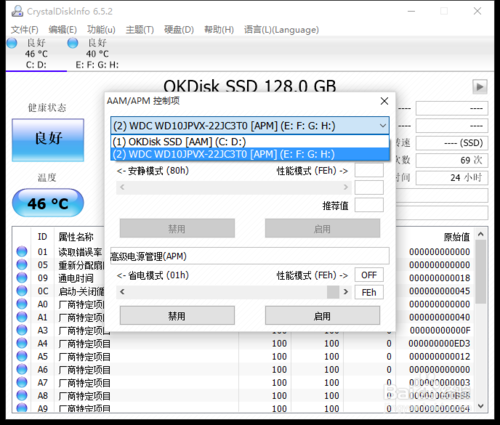The height and width of the screenshot is (425, 500).
Task: Open the 文件(F) menu
Action: [25, 30]
